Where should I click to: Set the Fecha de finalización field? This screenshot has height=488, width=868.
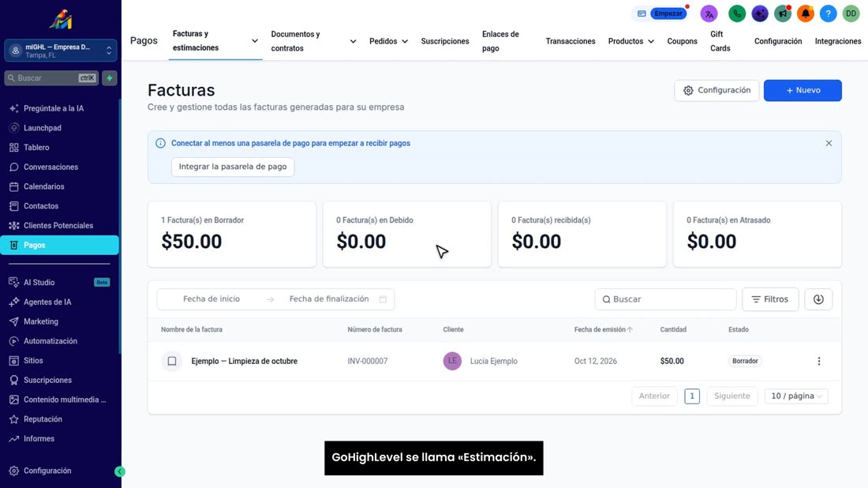click(329, 299)
